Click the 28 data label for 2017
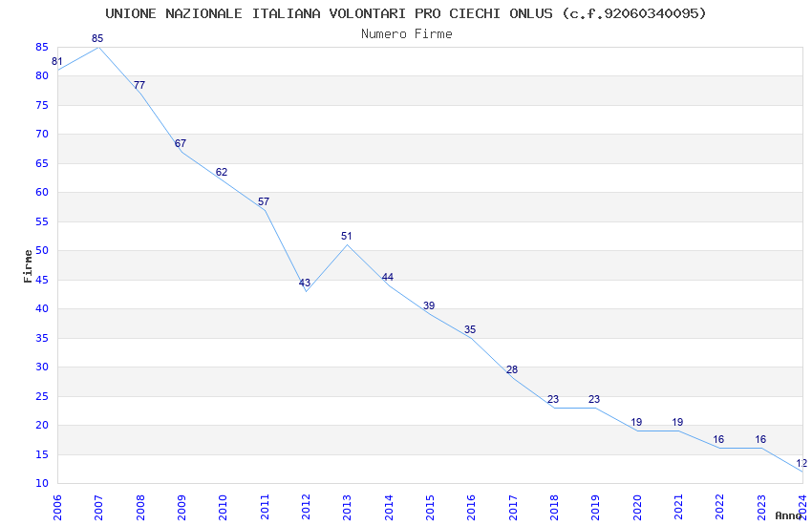The image size is (812, 525). click(512, 369)
